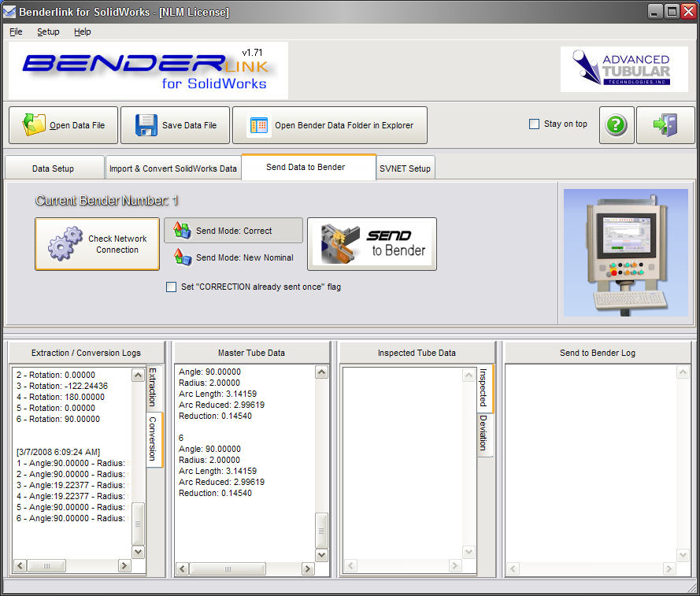Click the Open Data File folder icon
The image size is (700, 596).
click(x=35, y=125)
